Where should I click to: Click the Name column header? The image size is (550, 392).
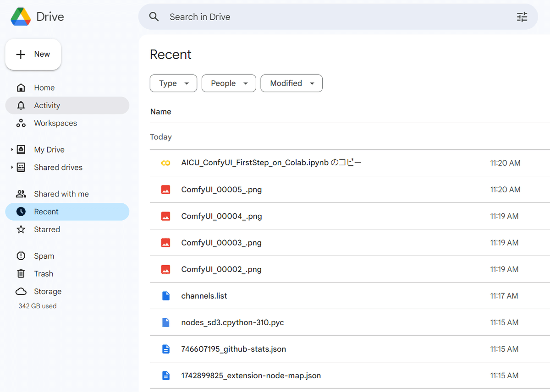click(x=161, y=112)
